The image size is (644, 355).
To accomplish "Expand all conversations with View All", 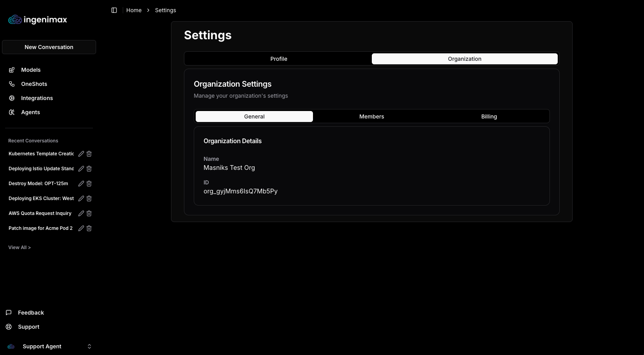I will click(x=20, y=248).
